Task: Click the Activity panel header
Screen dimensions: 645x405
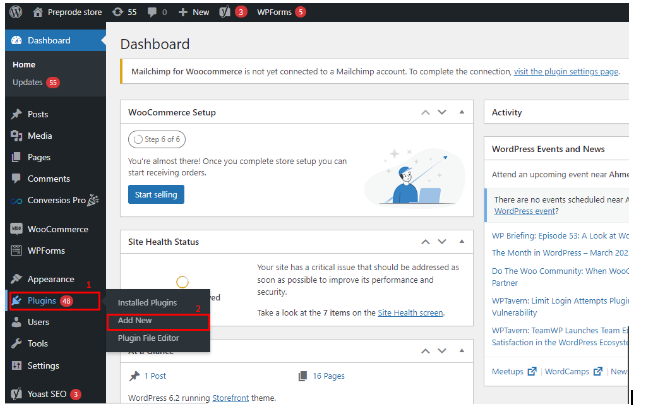Action: click(x=557, y=112)
